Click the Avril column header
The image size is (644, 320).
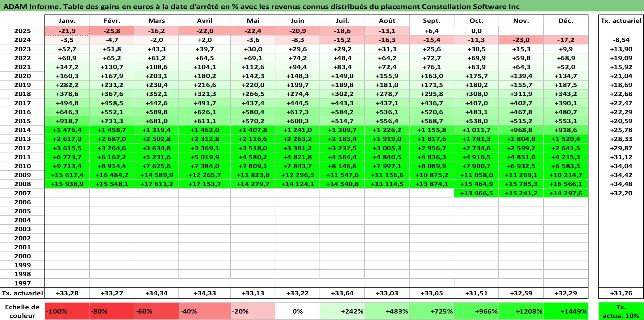[x=205, y=21]
